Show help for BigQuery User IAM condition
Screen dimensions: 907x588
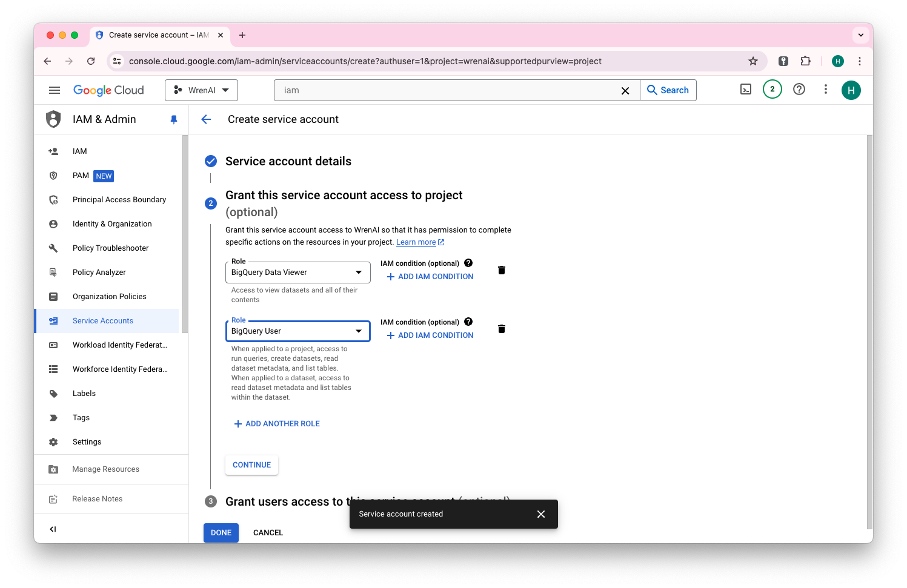click(x=468, y=322)
